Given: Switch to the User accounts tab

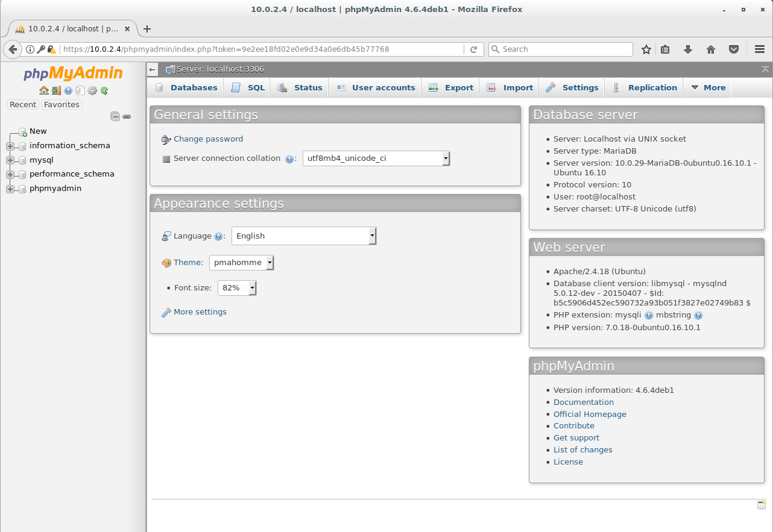Looking at the screenshot, I should pos(376,87).
